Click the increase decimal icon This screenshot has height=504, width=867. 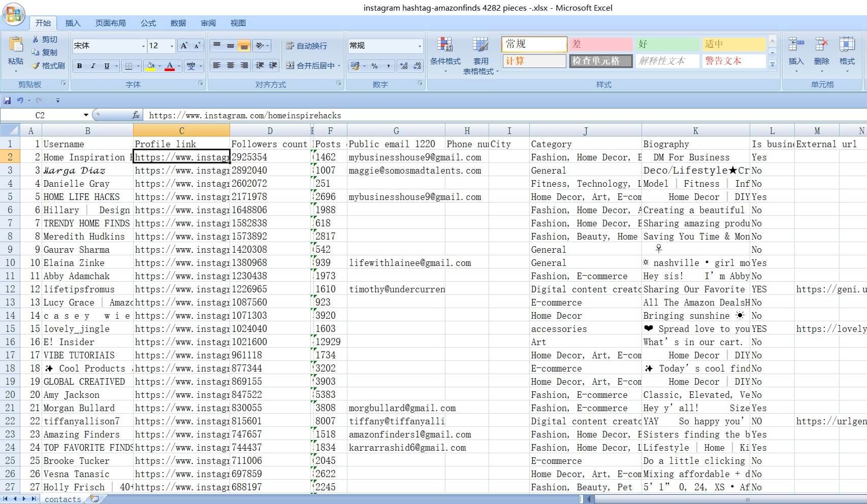point(404,66)
